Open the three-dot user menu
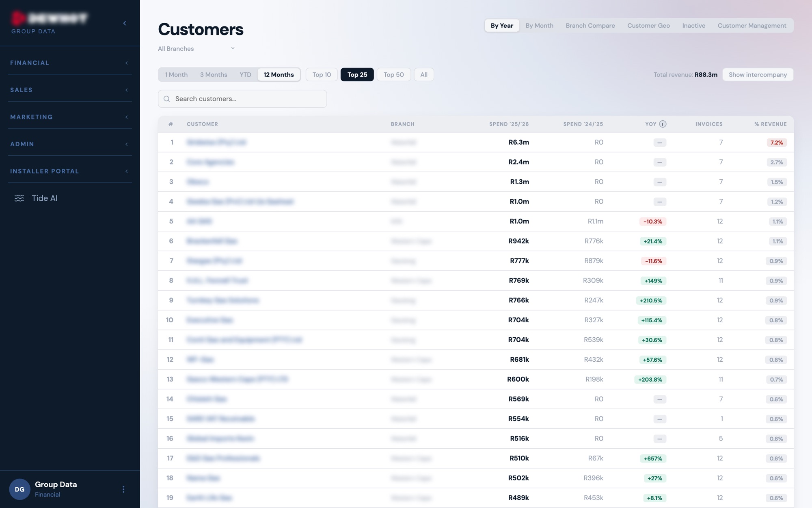 point(123,489)
